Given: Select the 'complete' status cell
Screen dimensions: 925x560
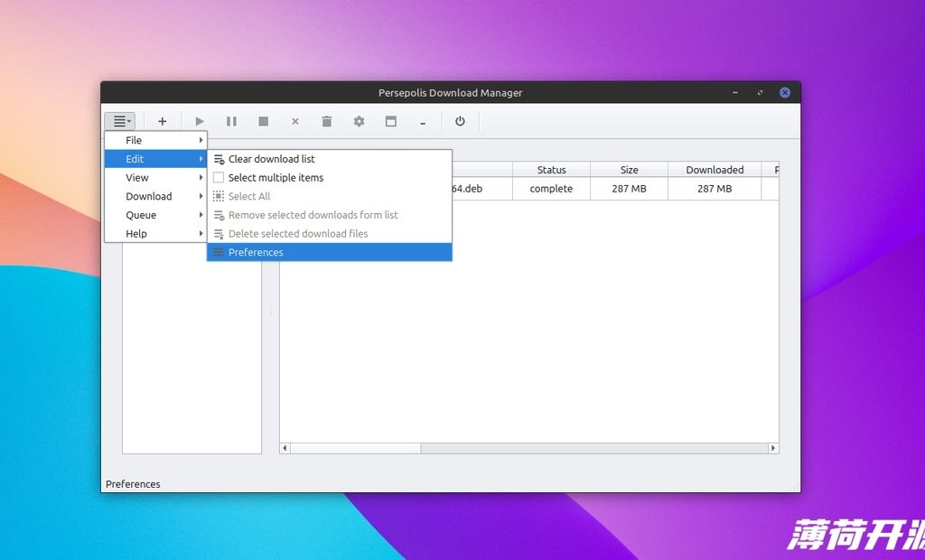Looking at the screenshot, I should click(552, 189).
